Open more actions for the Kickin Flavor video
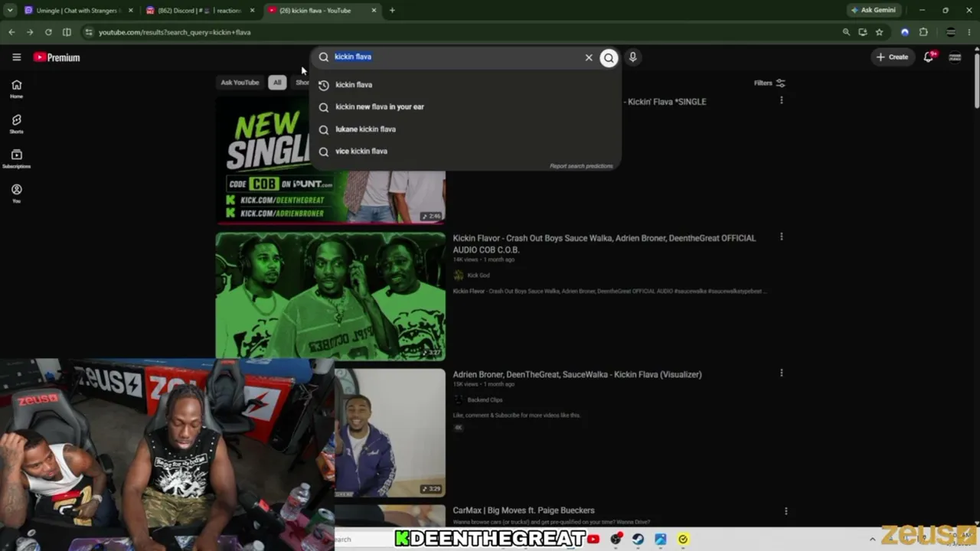This screenshot has height=551, width=980. tap(781, 237)
